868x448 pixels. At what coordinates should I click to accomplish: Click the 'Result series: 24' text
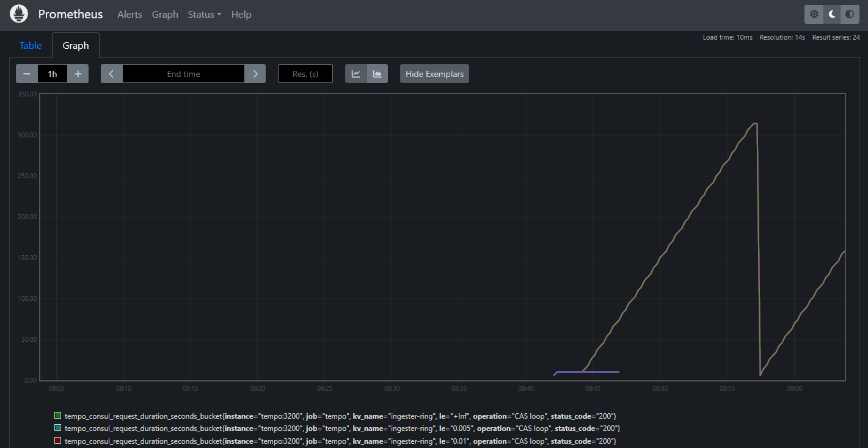tap(836, 37)
